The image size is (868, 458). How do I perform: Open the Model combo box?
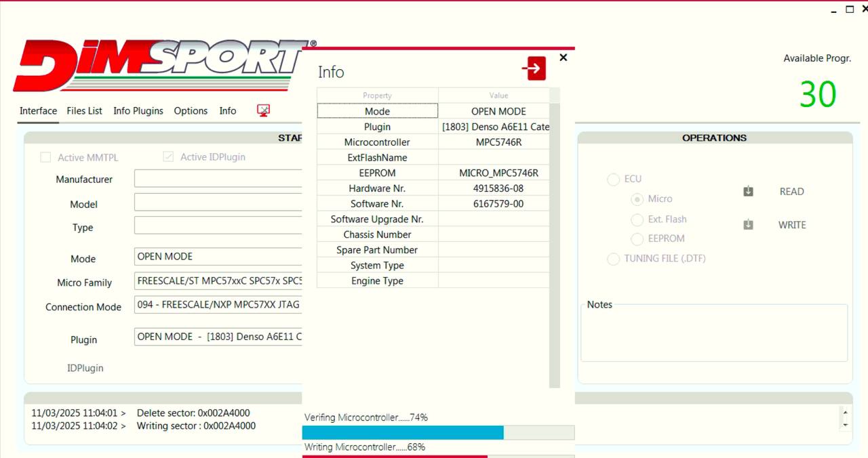(218, 203)
